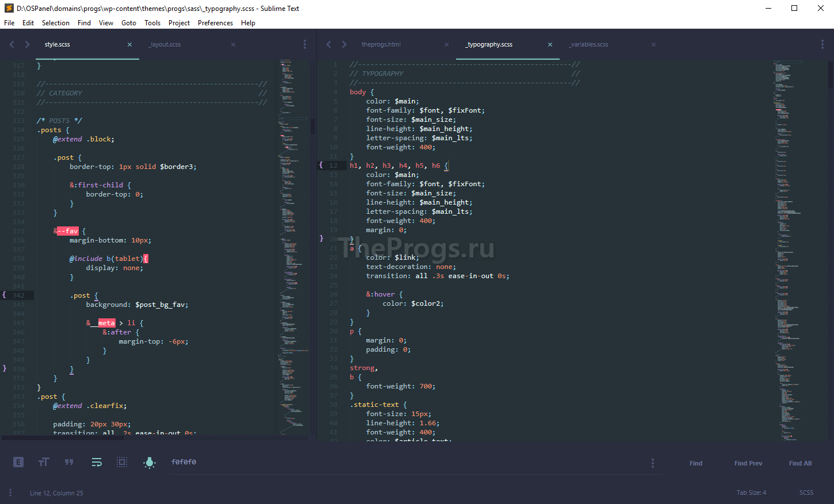Viewport: 834px width, 504px height.
Task: Close the _typography.scss tab
Action: click(550, 44)
